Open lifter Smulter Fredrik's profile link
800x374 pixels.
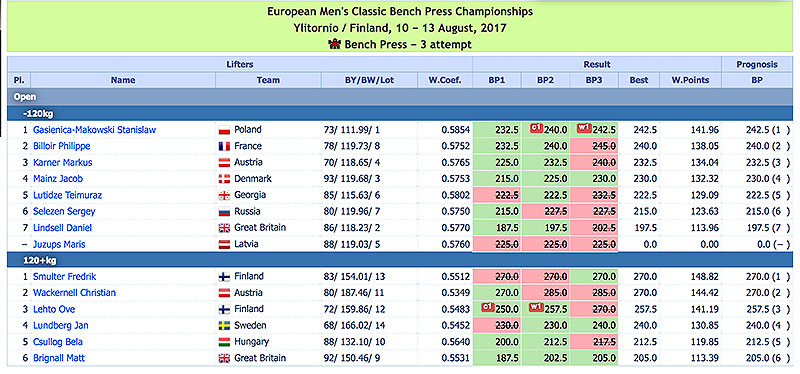pos(64,277)
